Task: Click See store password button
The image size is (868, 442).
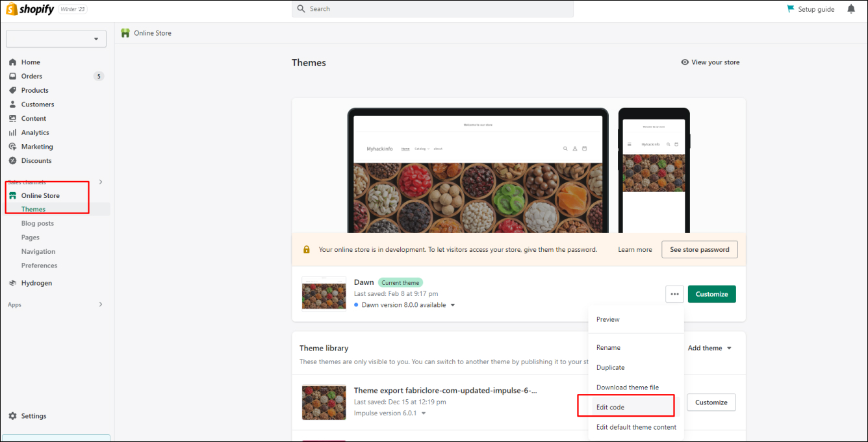Action: click(700, 249)
